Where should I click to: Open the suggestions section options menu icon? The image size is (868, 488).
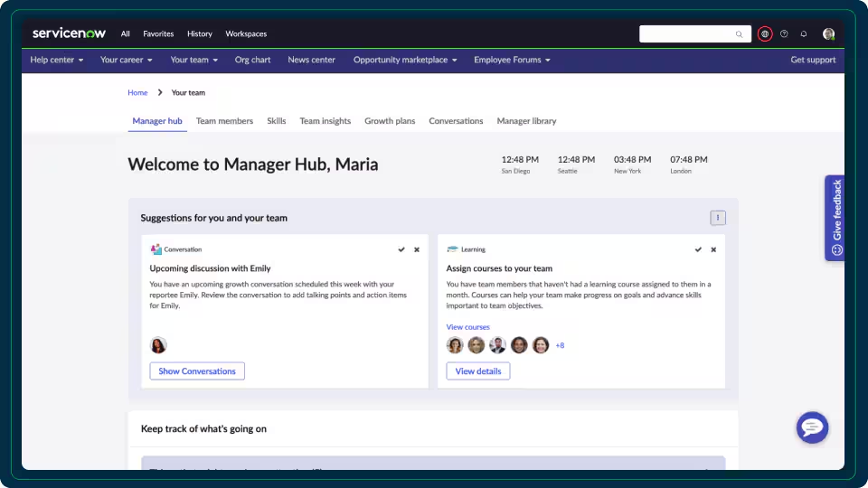(x=717, y=218)
